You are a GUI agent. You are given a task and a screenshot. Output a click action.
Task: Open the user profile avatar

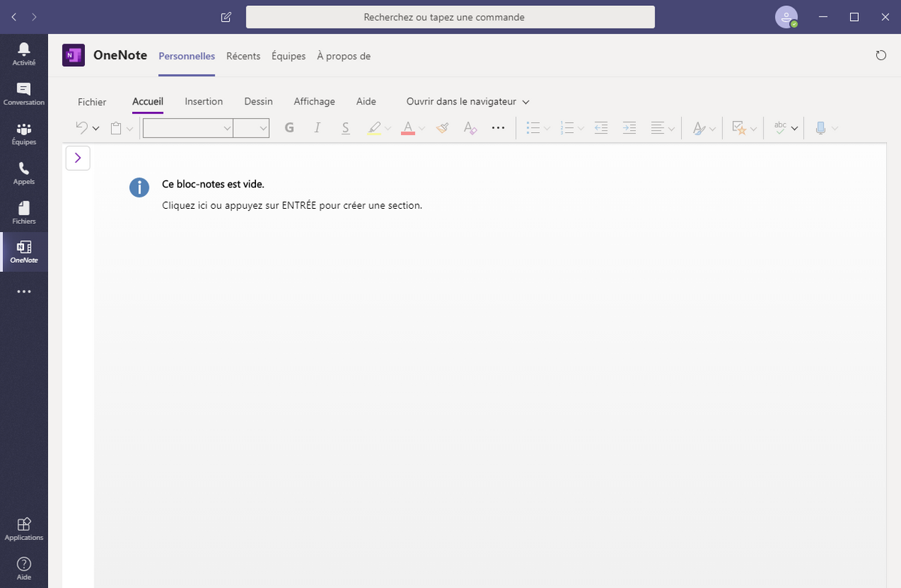click(786, 17)
